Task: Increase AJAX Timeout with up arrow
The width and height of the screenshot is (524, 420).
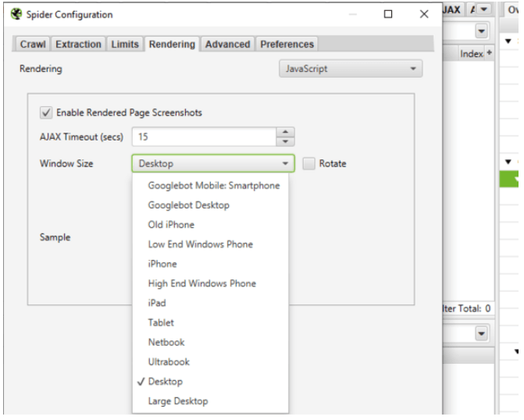Action: pyautogui.click(x=286, y=131)
